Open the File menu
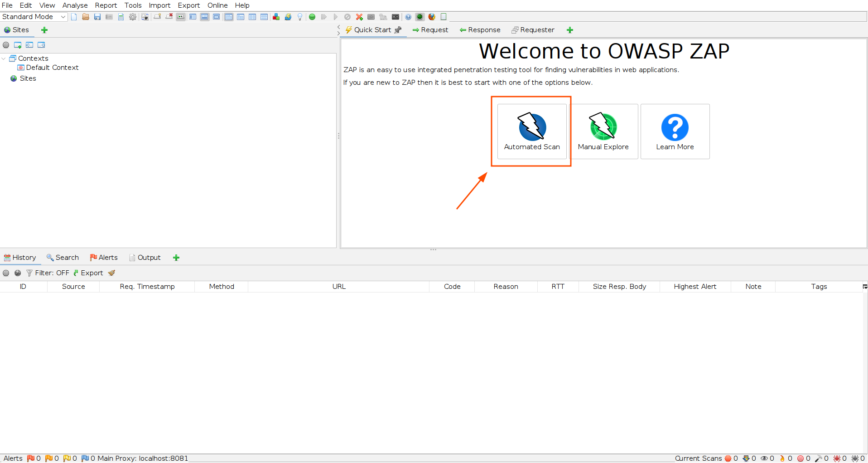 (7, 5)
